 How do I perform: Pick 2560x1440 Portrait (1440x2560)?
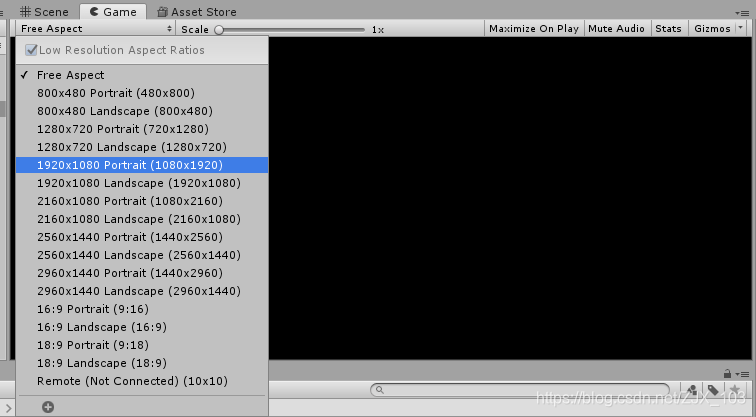[142, 237]
